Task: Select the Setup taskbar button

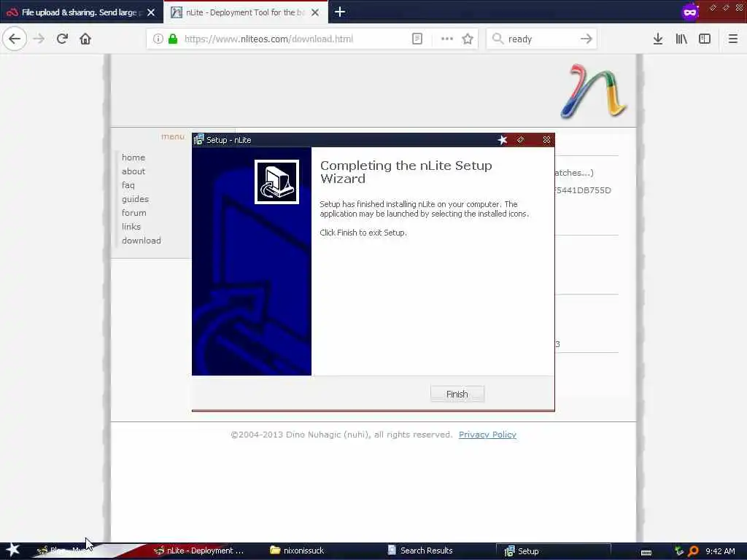Action: coord(553,551)
